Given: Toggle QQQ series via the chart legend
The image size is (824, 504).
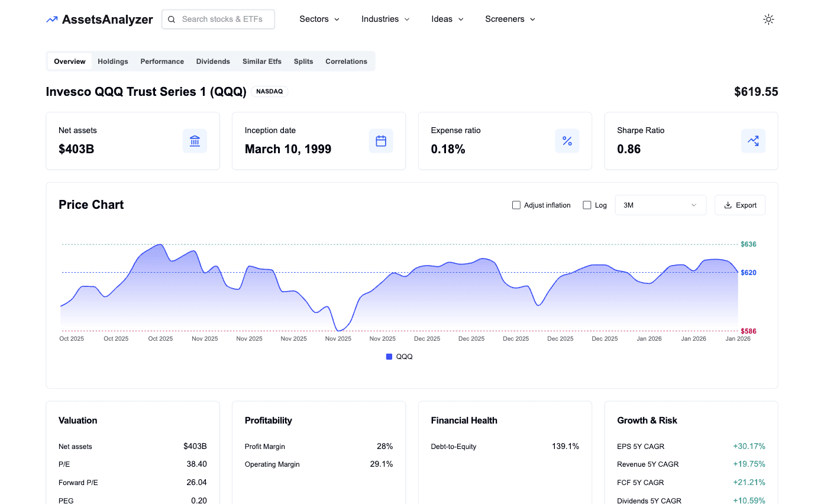Looking at the screenshot, I should [x=399, y=356].
